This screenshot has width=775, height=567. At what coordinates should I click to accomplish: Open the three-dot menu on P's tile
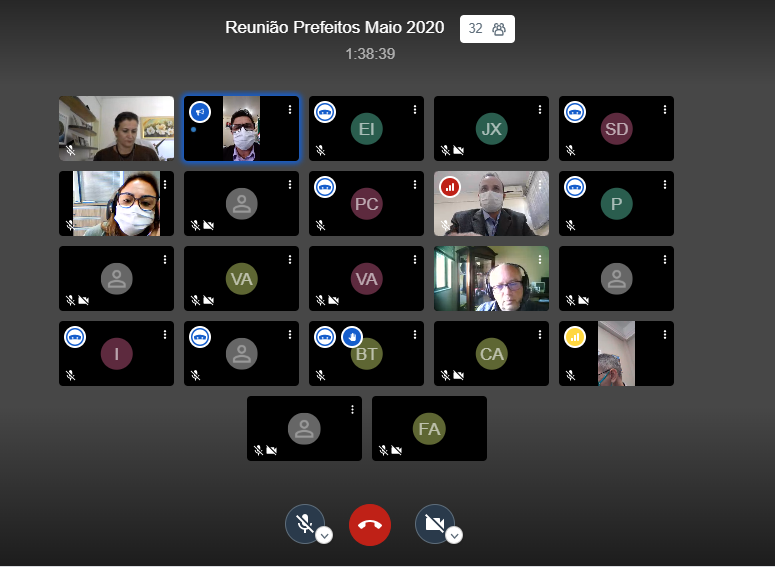point(665,185)
